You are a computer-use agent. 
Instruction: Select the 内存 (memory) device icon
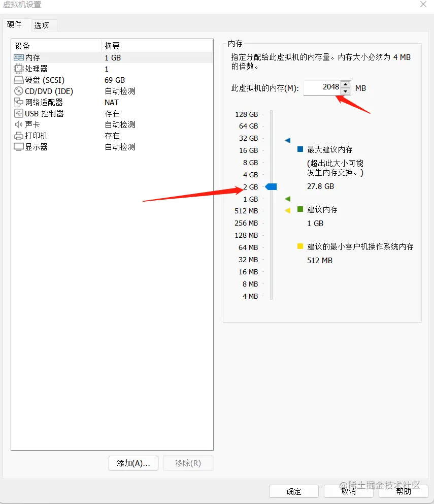pos(19,57)
